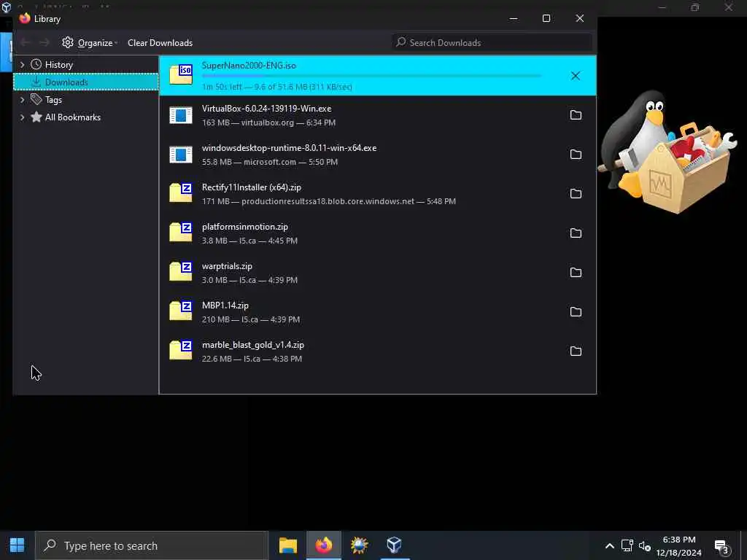Open the Organize dropdown menu
This screenshot has height=560, width=747.
pos(90,43)
